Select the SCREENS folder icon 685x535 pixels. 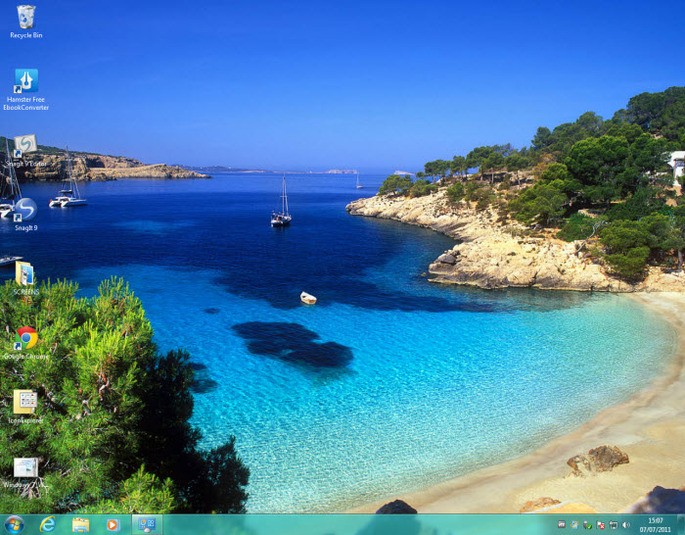coord(26,278)
